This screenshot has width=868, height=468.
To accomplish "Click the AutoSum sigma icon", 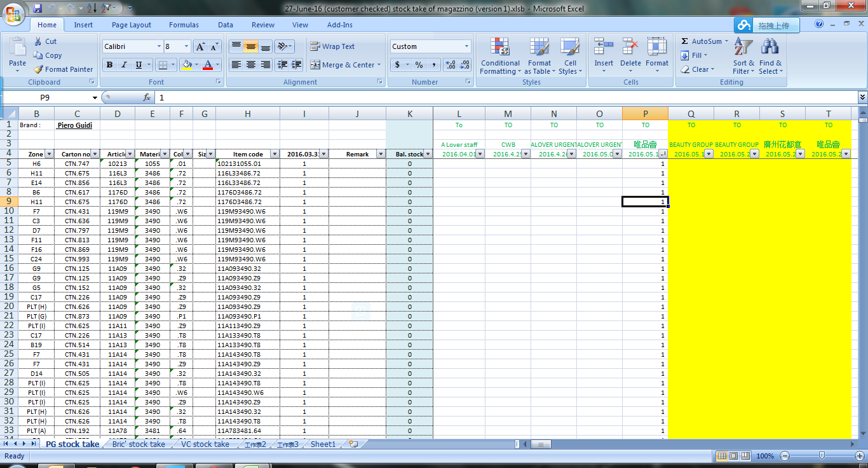I will tap(685, 41).
